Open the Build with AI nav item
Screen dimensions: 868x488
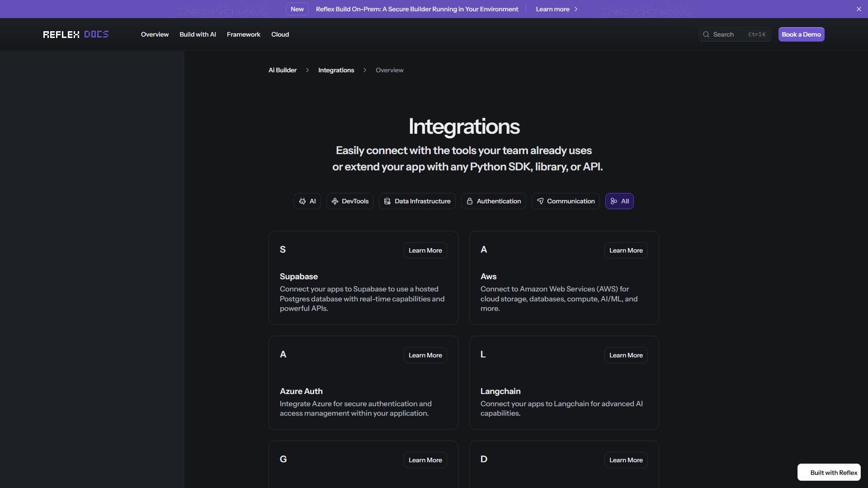click(198, 34)
